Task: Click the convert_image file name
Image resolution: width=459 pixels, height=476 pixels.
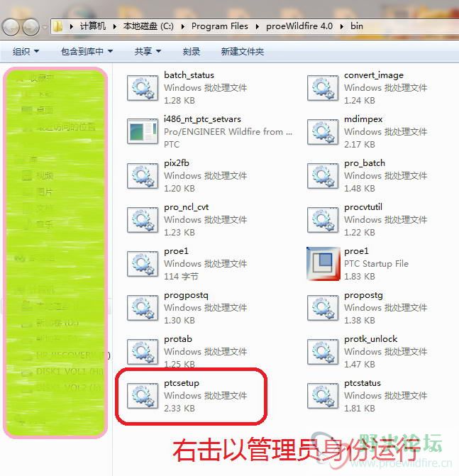Action: 374,75
